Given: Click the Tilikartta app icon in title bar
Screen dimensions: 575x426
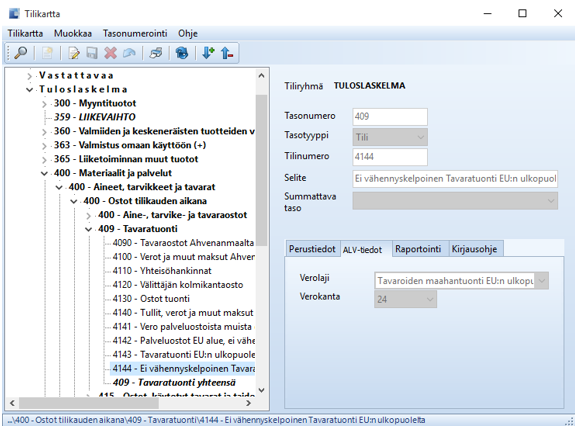Looking at the screenshot, I should 14,14.
